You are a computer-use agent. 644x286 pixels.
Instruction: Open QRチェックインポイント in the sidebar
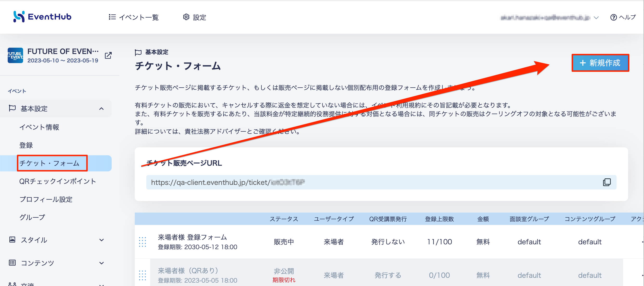[58, 181]
